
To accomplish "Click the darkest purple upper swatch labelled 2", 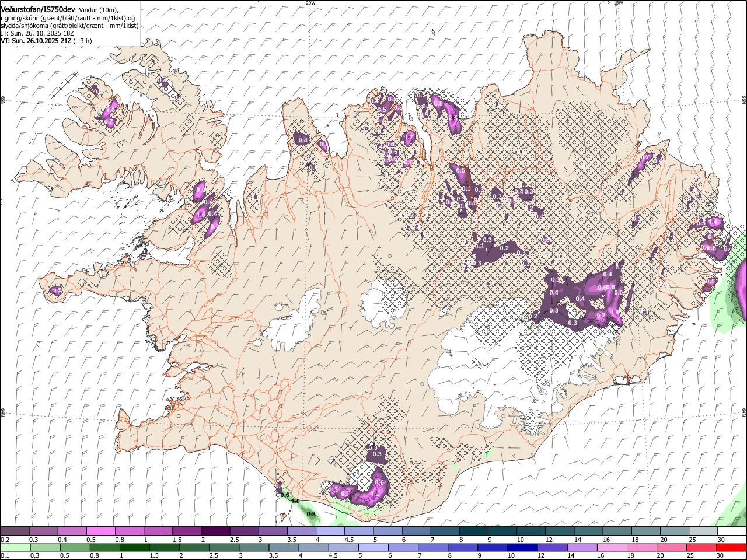I will coord(215,531).
